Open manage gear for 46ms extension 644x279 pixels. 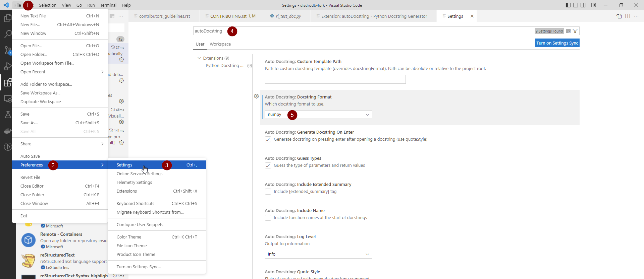click(121, 122)
